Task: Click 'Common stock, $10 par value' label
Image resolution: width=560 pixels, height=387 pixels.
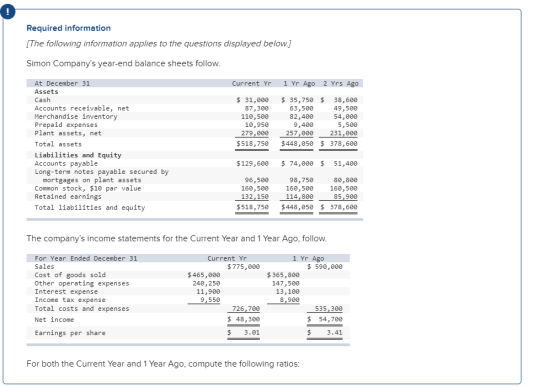Action: pyautogui.click(x=88, y=189)
